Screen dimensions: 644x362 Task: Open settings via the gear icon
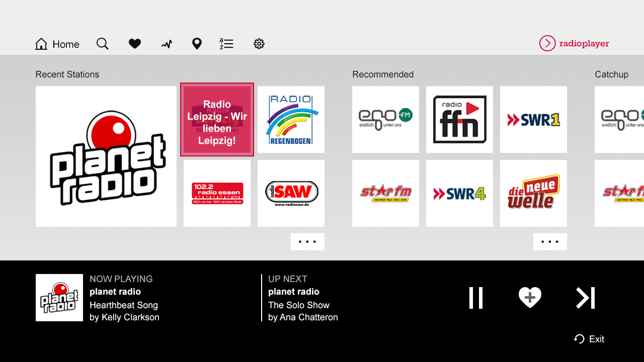(259, 44)
